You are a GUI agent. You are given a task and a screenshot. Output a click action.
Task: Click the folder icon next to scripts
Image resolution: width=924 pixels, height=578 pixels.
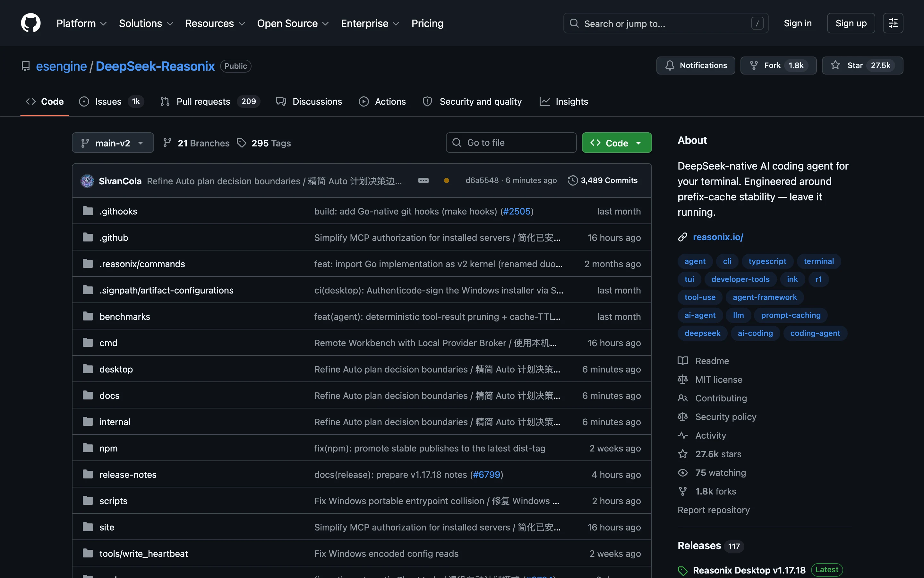88,500
